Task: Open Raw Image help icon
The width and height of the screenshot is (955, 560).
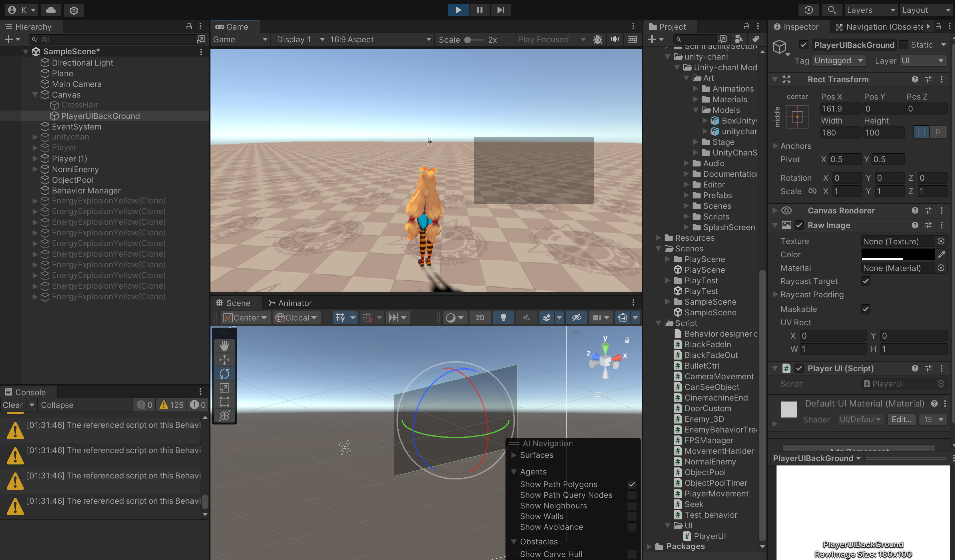Action: click(915, 225)
